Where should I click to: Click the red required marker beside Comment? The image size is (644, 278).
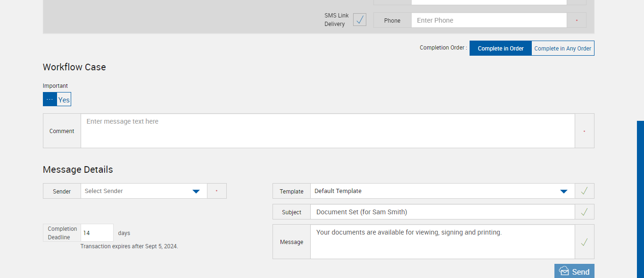pyautogui.click(x=584, y=131)
